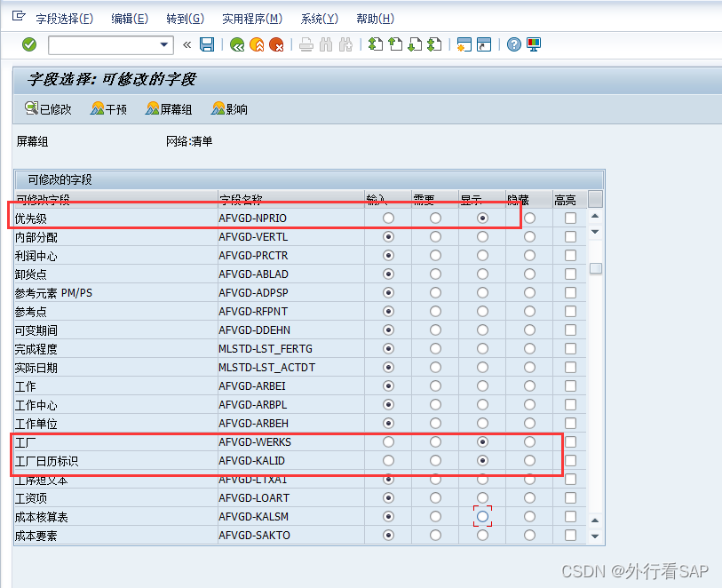
Task: Open the window menu icon beside 字段选择
Action: tap(19, 17)
